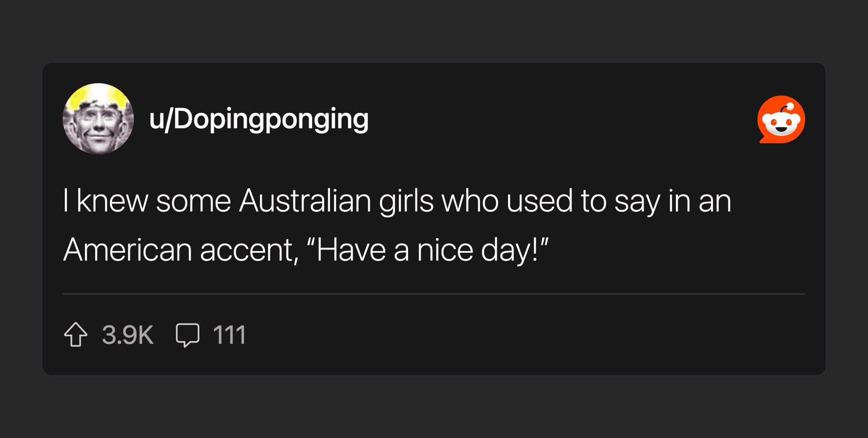Open the profile avatar of Dopingponging
The width and height of the screenshot is (868, 438).
click(98, 119)
